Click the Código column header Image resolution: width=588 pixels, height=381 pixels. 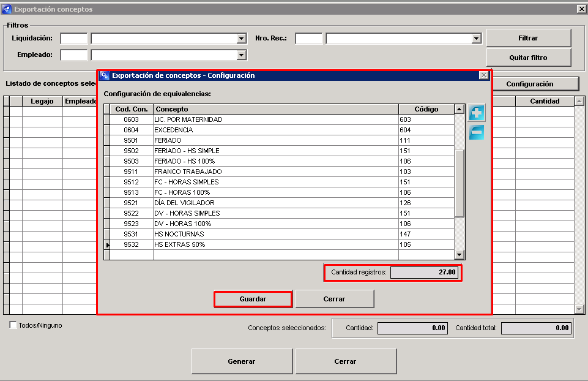pyautogui.click(x=426, y=109)
